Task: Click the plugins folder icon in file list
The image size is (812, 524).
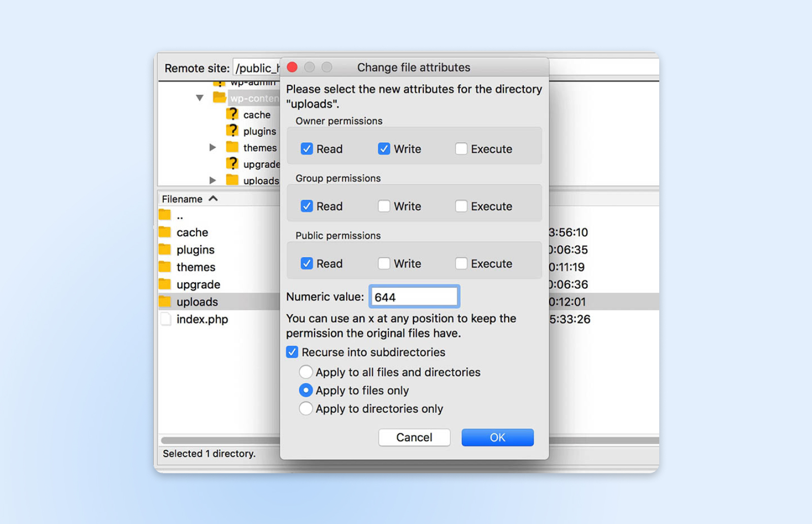Action: coord(165,249)
